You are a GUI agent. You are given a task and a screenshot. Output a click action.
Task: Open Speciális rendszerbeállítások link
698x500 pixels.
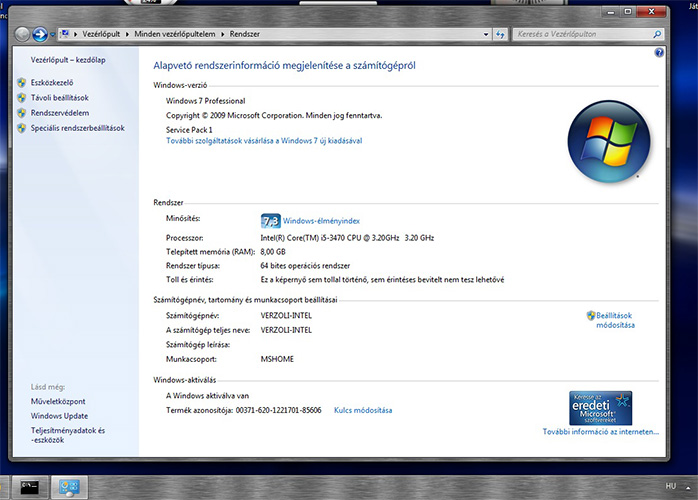77,128
